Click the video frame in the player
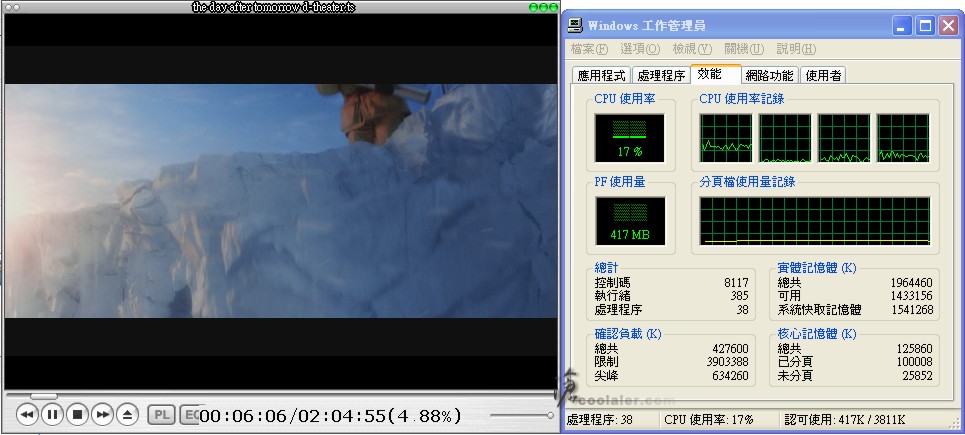 tap(281, 201)
